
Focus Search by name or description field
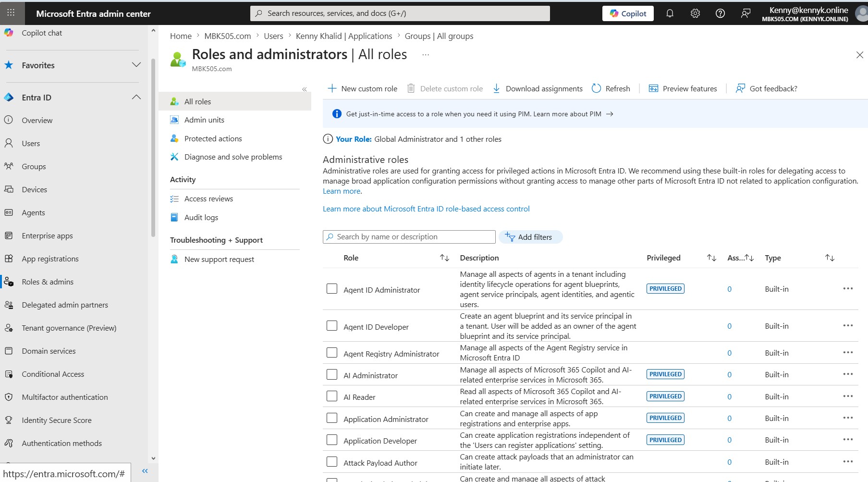pos(409,237)
